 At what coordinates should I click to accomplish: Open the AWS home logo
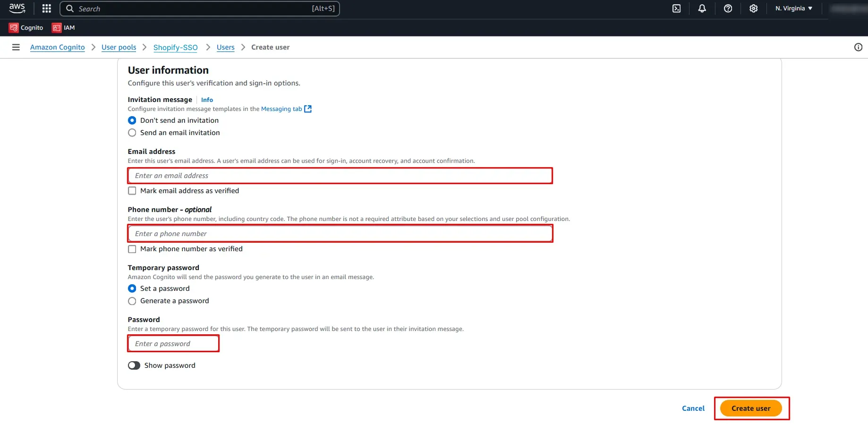tap(17, 8)
